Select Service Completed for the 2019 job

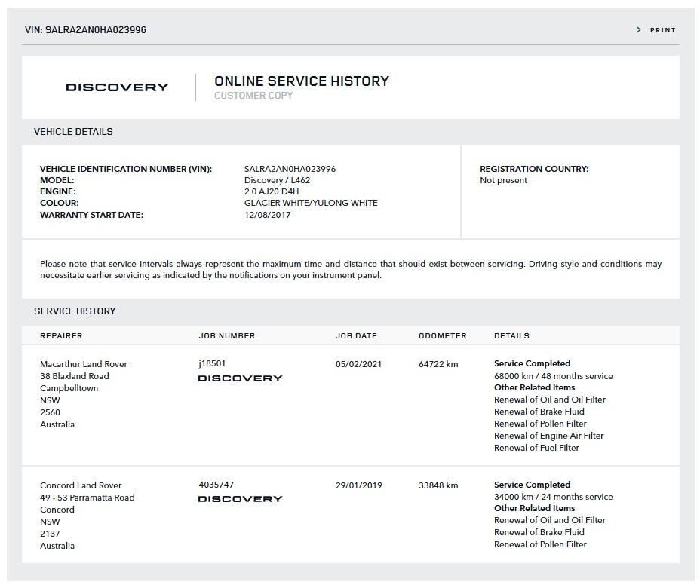coord(532,485)
